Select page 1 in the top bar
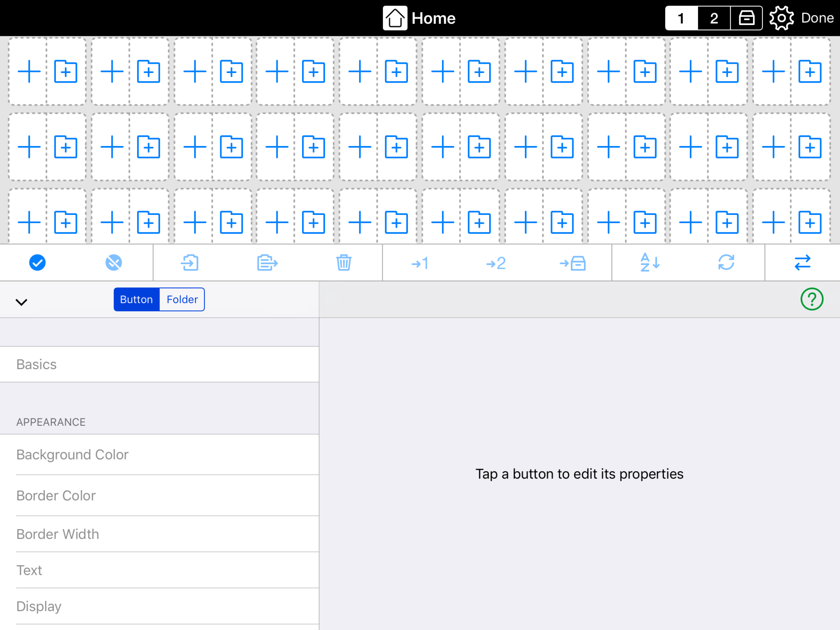Screen dimensions: 840x630 tap(681, 18)
